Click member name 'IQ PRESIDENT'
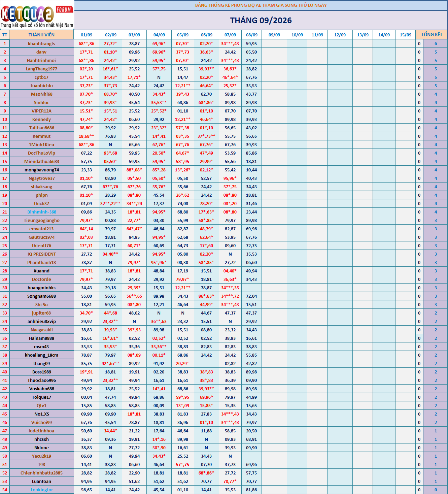 [41, 254]
